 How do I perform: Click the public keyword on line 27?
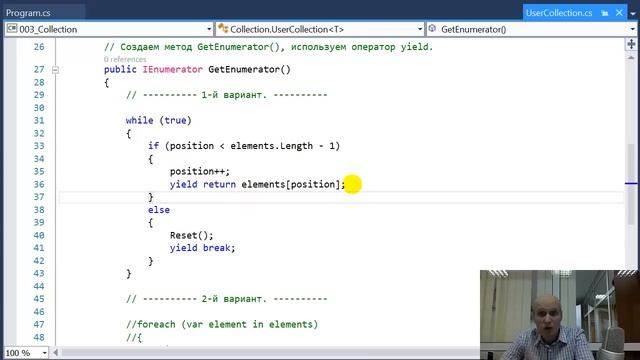pos(120,69)
